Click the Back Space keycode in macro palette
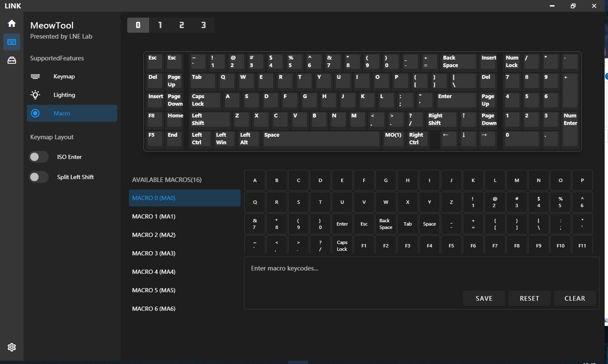 click(x=386, y=224)
